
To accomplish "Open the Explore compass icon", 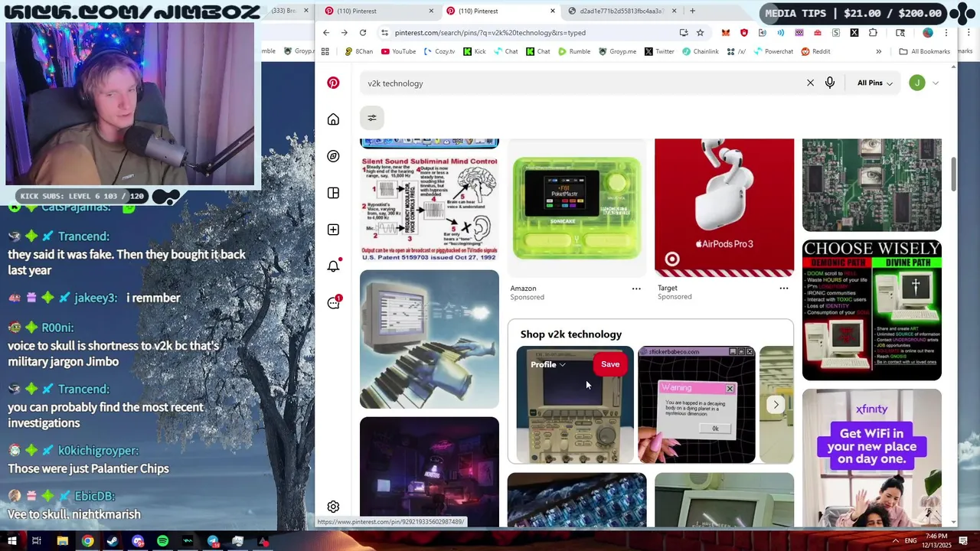I will coord(333,156).
